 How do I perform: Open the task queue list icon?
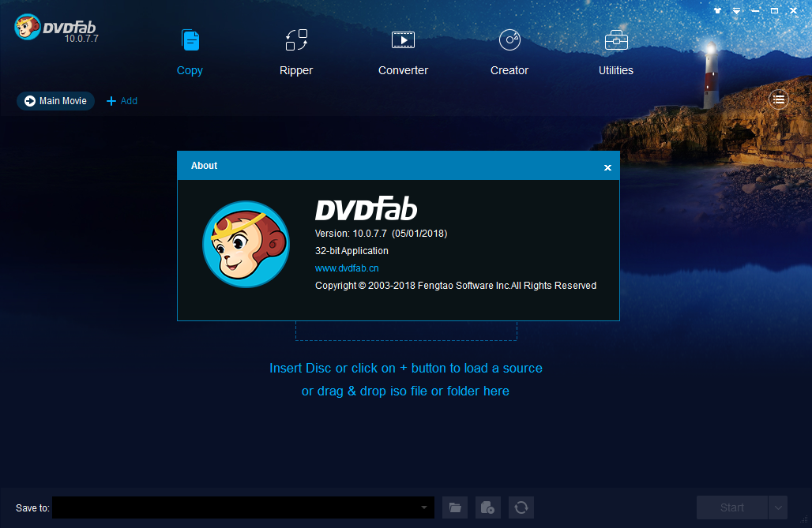click(x=778, y=99)
